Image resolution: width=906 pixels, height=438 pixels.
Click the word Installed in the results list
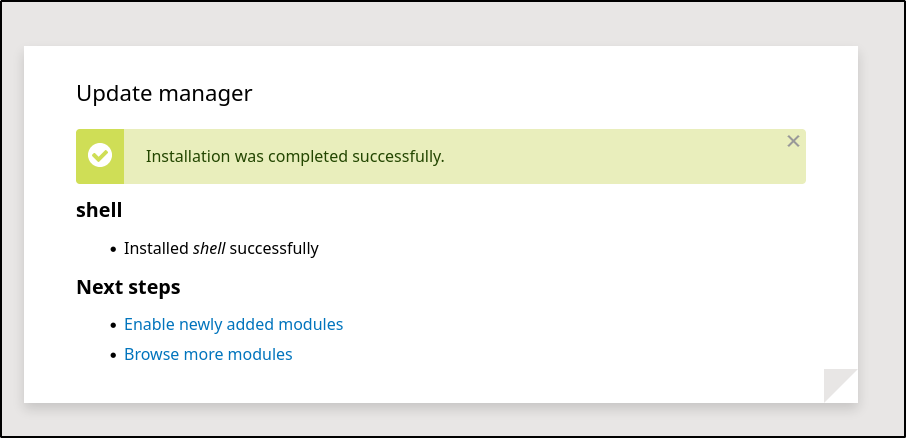[156, 248]
